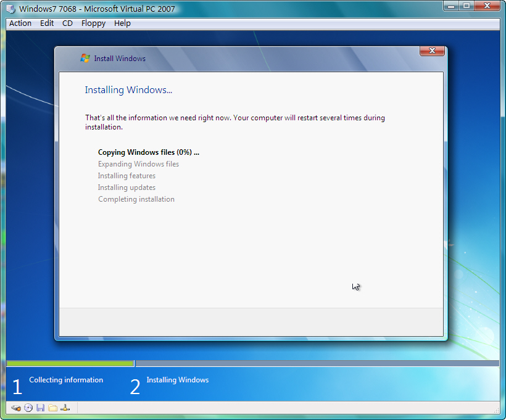Click the Virtual PC title bar icon
The width and height of the screenshot is (506, 420).
point(10,9)
